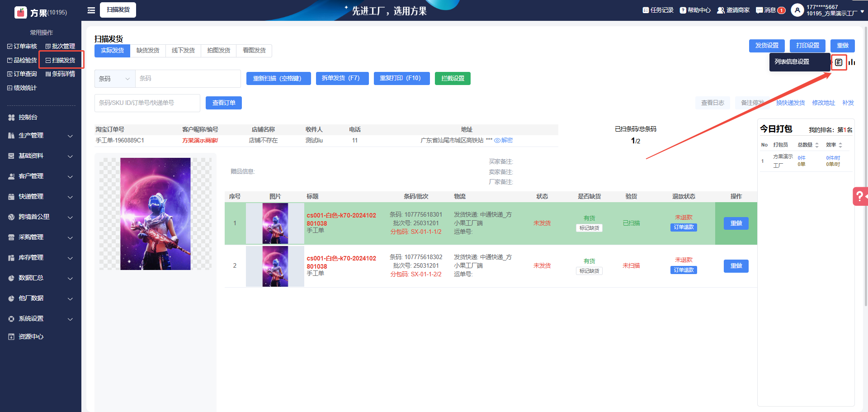Click the 换快递发货 link
Screen dimensions: 868x412
click(x=790, y=103)
